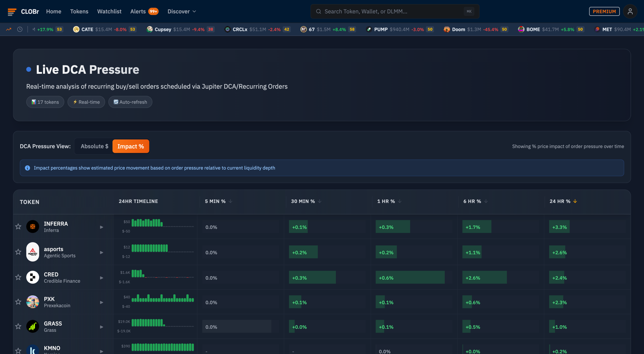Screen dimensions: 644x354
Task: Click the CATE token coin icon
Action: coord(76,29)
